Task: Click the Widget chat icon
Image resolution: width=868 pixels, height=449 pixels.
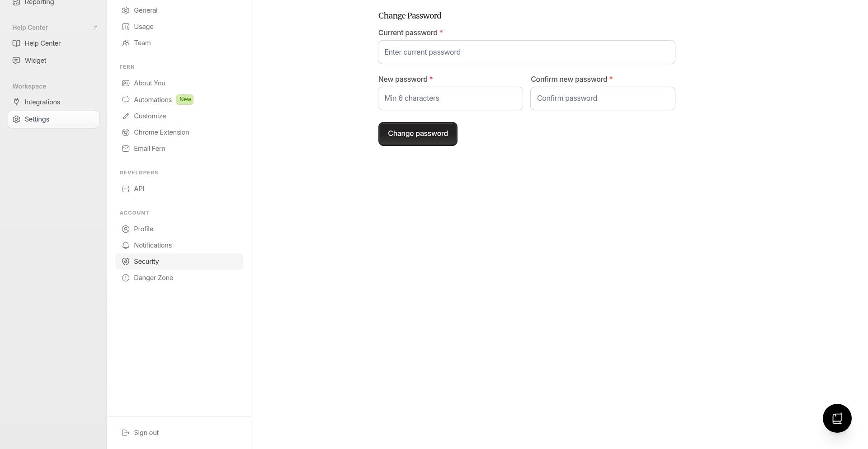Action: click(x=16, y=60)
